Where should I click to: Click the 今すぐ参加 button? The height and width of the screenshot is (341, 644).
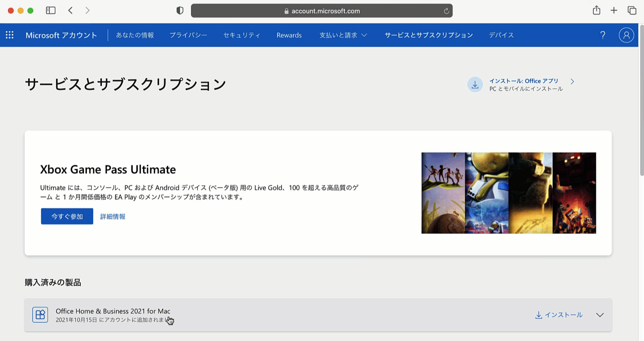[x=67, y=216]
